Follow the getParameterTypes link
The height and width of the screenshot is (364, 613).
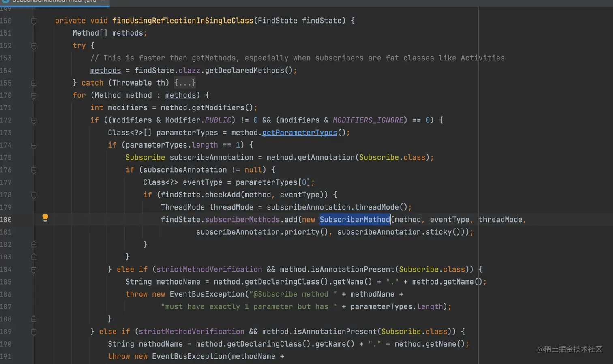coord(300,133)
